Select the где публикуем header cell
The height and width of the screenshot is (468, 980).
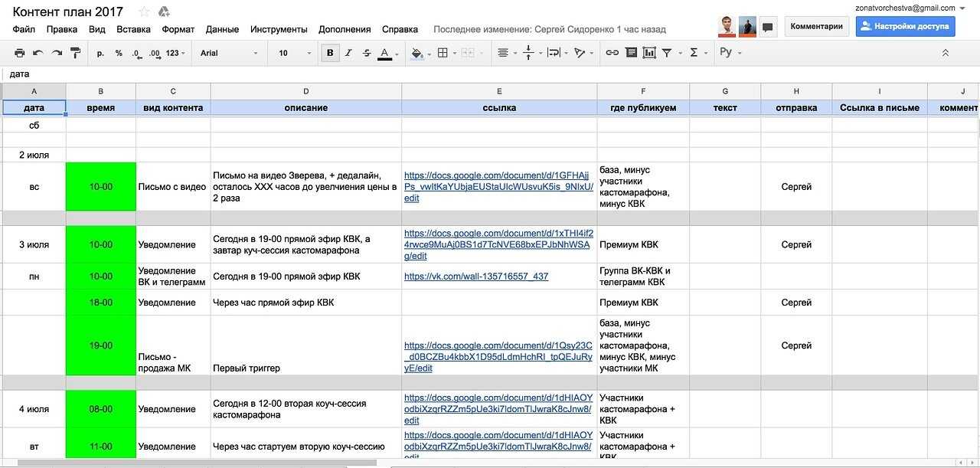tap(643, 108)
